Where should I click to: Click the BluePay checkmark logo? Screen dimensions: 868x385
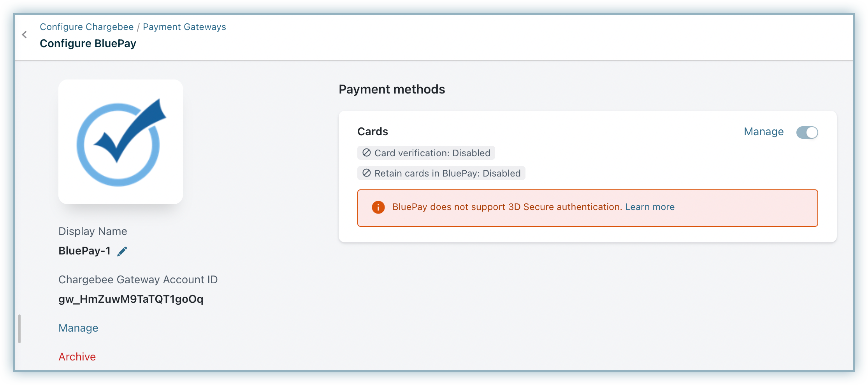pos(121,142)
